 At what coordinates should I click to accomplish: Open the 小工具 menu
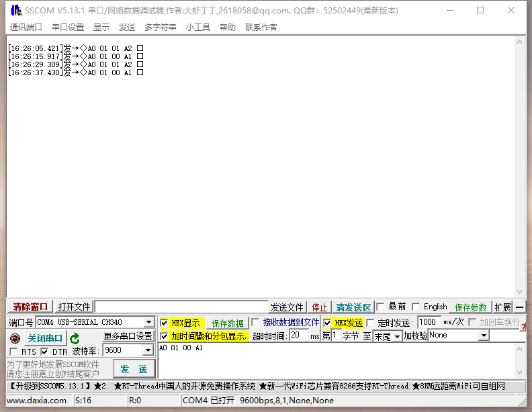point(197,27)
